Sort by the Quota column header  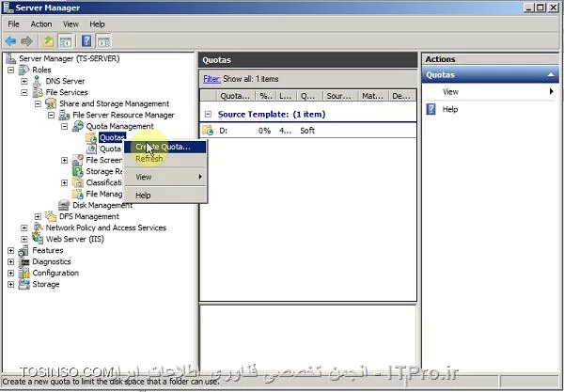point(235,96)
